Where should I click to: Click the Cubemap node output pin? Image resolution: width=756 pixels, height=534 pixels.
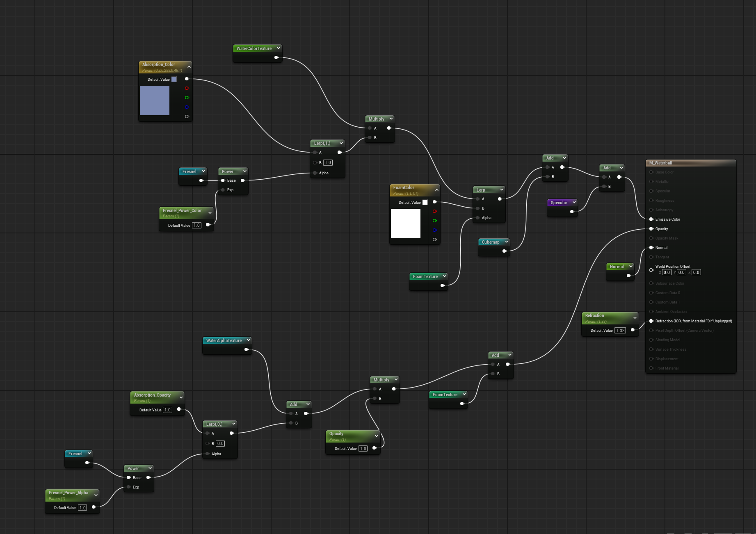coord(505,251)
